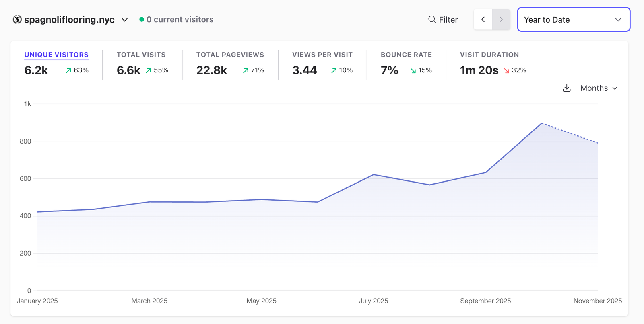Click the green current visitors indicator
Image resolution: width=644 pixels, height=324 pixels.
[142, 19]
